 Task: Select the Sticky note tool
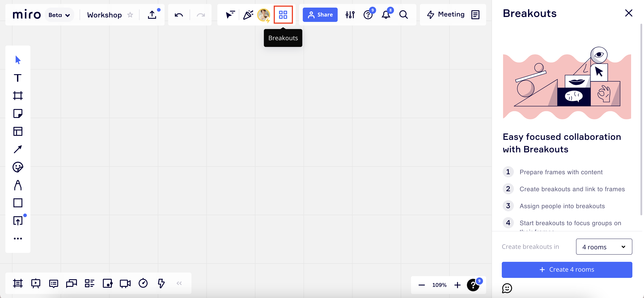pyautogui.click(x=18, y=114)
